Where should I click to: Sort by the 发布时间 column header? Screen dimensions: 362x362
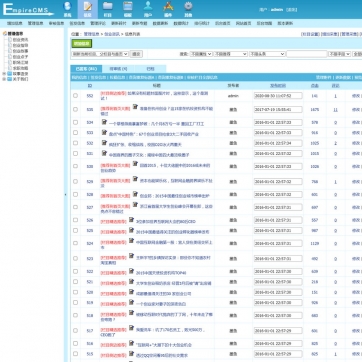[278, 86]
